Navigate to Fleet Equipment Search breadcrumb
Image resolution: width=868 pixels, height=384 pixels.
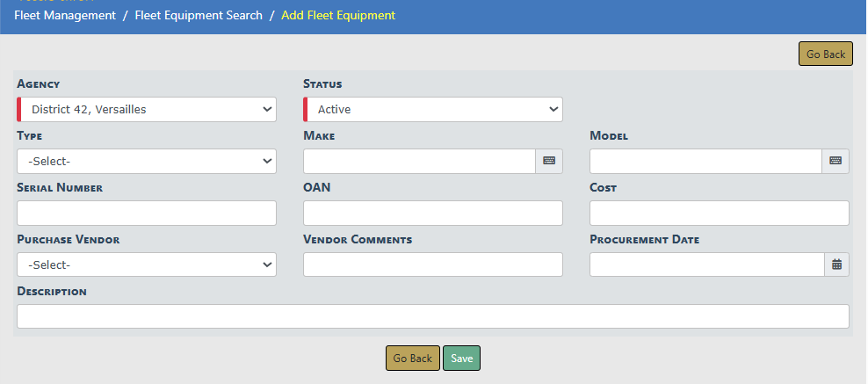pyautogui.click(x=199, y=16)
